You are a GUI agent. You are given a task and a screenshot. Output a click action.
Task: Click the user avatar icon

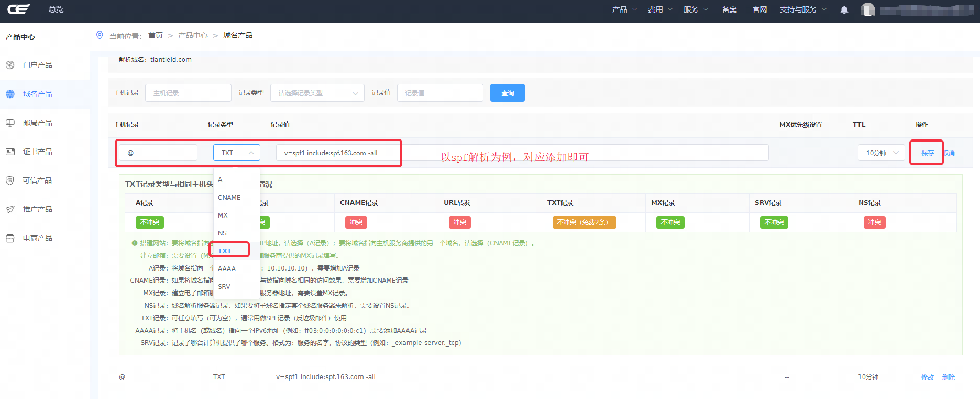click(x=867, y=10)
